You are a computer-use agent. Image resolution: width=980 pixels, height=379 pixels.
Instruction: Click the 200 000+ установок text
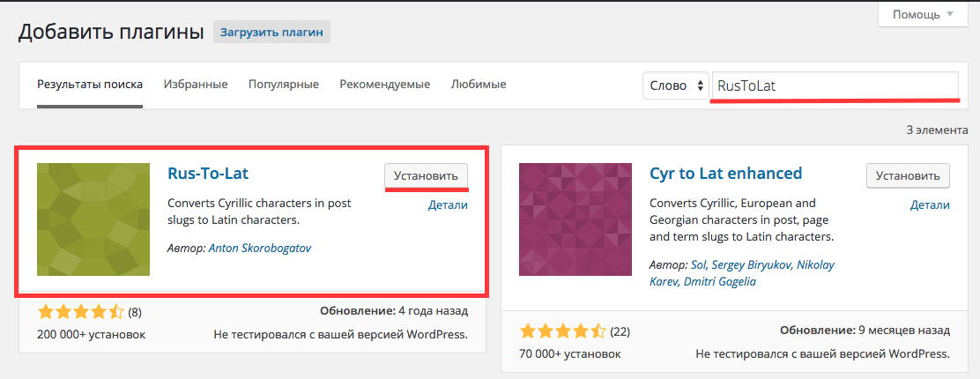coord(92,335)
